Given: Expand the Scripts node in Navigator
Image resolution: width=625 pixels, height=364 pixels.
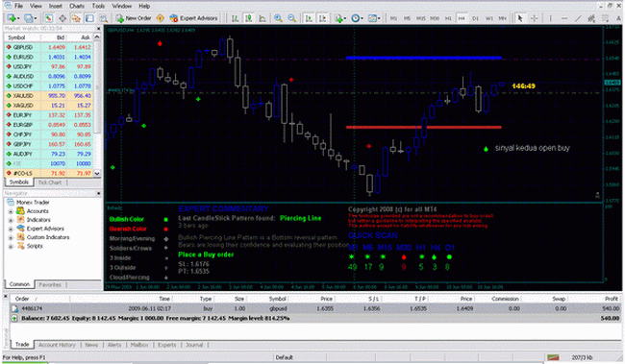Looking at the screenshot, I should 11,247.
